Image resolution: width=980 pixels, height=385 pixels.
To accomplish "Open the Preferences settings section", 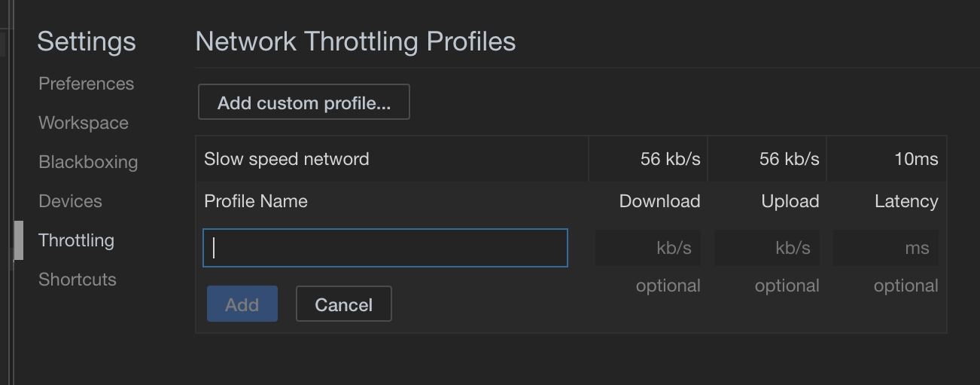I will [86, 84].
